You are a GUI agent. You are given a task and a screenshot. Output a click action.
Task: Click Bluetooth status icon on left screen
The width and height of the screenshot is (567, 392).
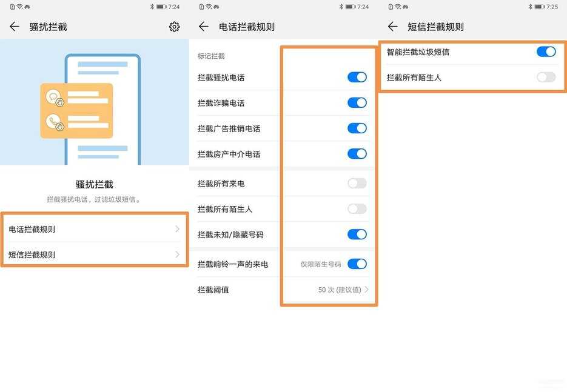pyautogui.click(x=152, y=7)
